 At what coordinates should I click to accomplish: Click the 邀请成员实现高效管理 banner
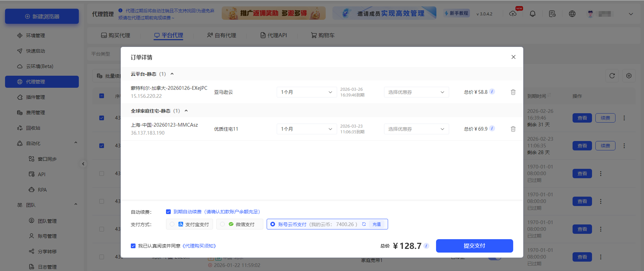click(384, 13)
